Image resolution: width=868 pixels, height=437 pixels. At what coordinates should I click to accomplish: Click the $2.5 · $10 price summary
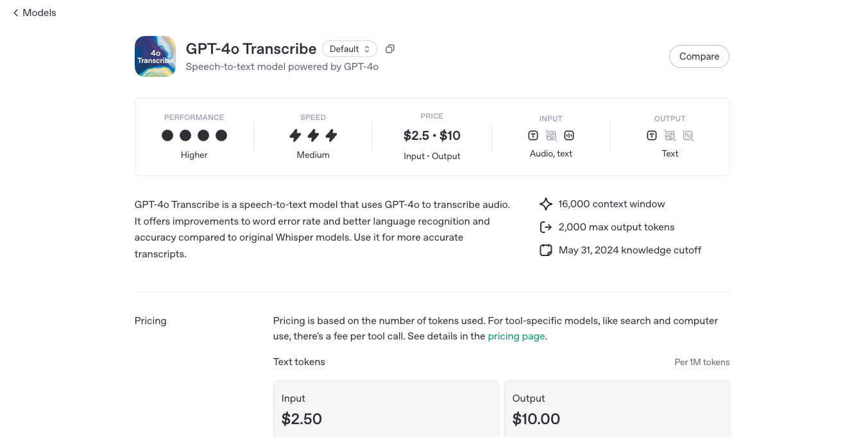[432, 135]
